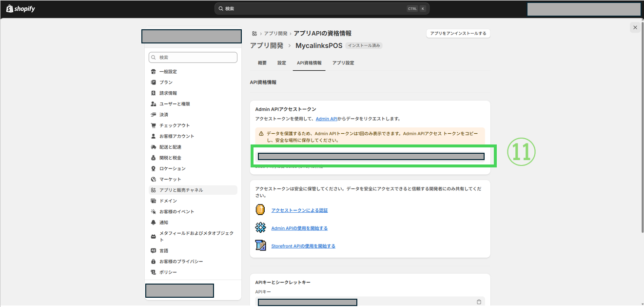
Task: Switch to the 概要 tab
Action: click(262, 63)
